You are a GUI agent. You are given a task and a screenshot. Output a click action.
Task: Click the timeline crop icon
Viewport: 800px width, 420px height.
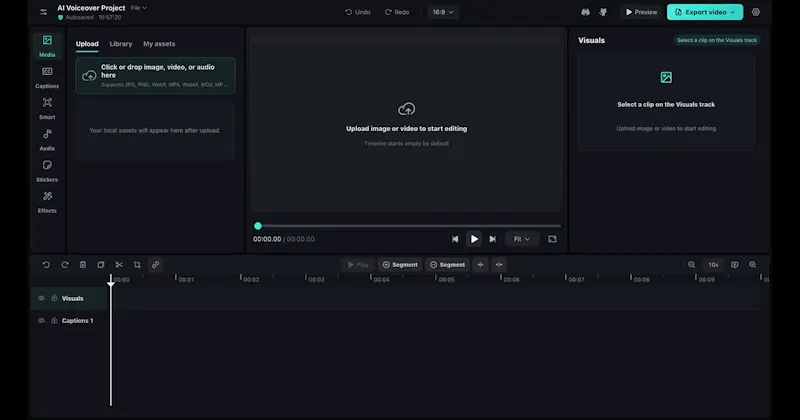137,264
